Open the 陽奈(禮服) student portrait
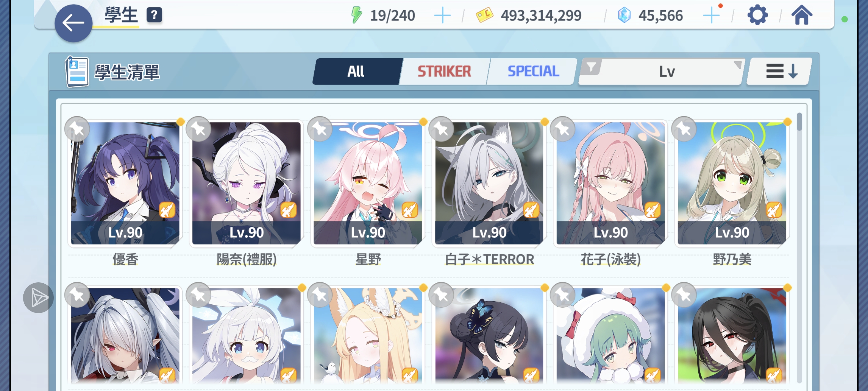Image resolution: width=868 pixels, height=391 pixels. tap(246, 183)
